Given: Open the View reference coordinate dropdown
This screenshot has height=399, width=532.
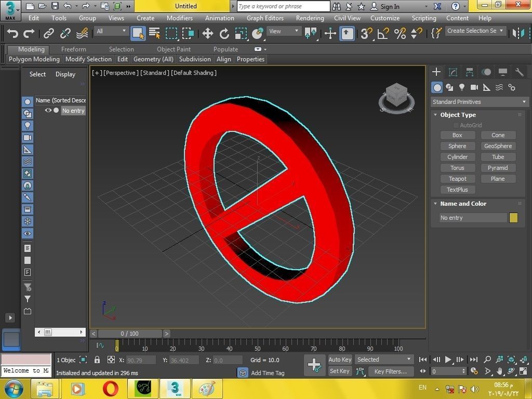Looking at the screenshot, I should pyautogui.click(x=284, y=31).
